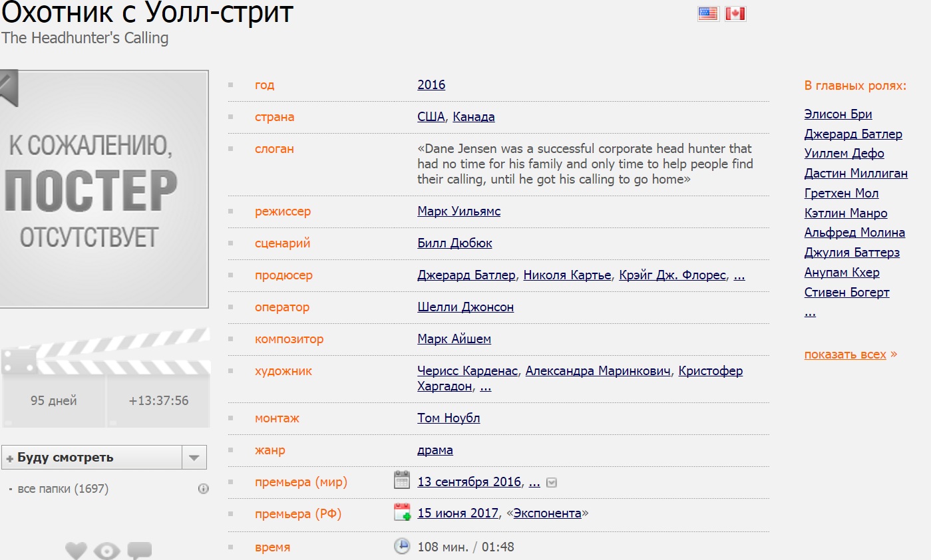
Task: Click the missing poster placeholder image
Action: point(104,190)
